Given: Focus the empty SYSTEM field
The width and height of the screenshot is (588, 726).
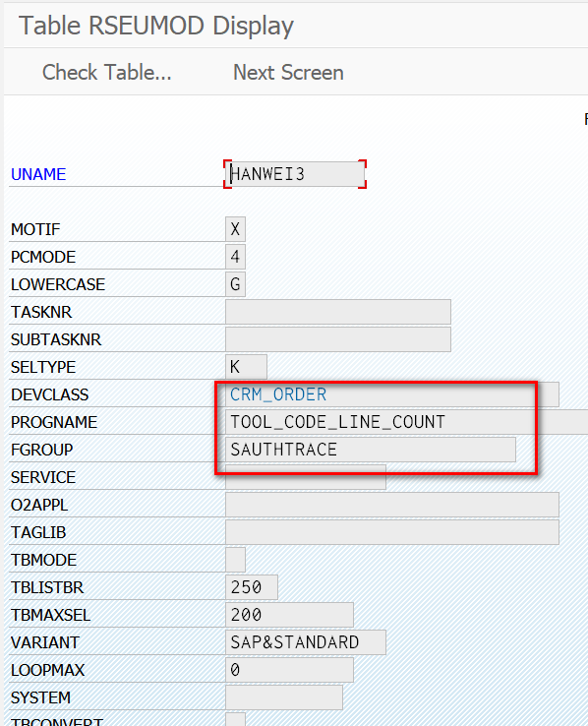Looking at the screenshot, I should [x=284, y=697].
